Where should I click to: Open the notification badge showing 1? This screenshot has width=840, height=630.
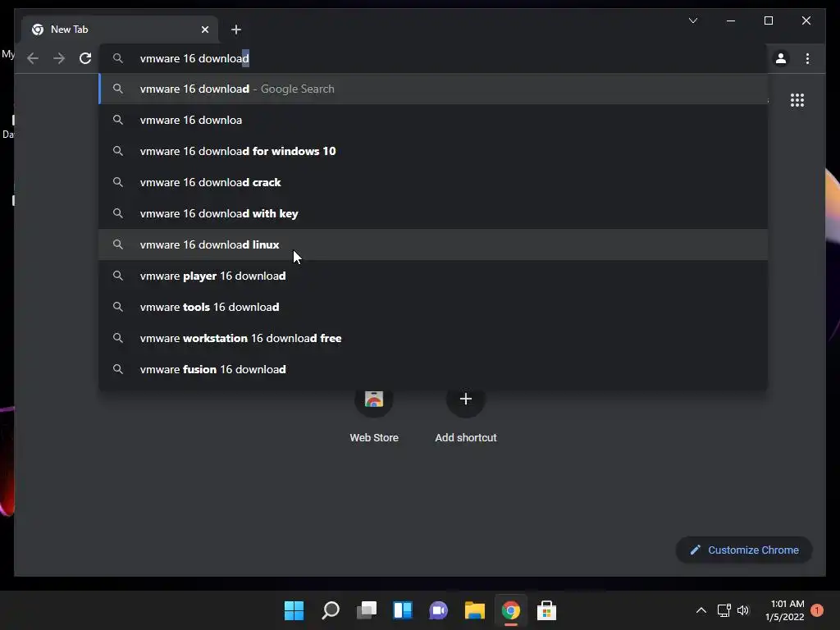point(816,610)
